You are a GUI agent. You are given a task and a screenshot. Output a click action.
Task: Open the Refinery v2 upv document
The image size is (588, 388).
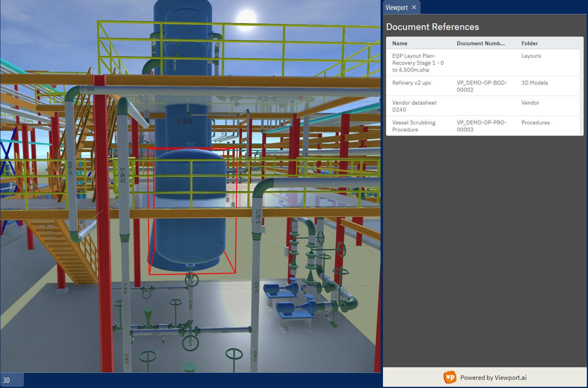[x=412, y=83]
